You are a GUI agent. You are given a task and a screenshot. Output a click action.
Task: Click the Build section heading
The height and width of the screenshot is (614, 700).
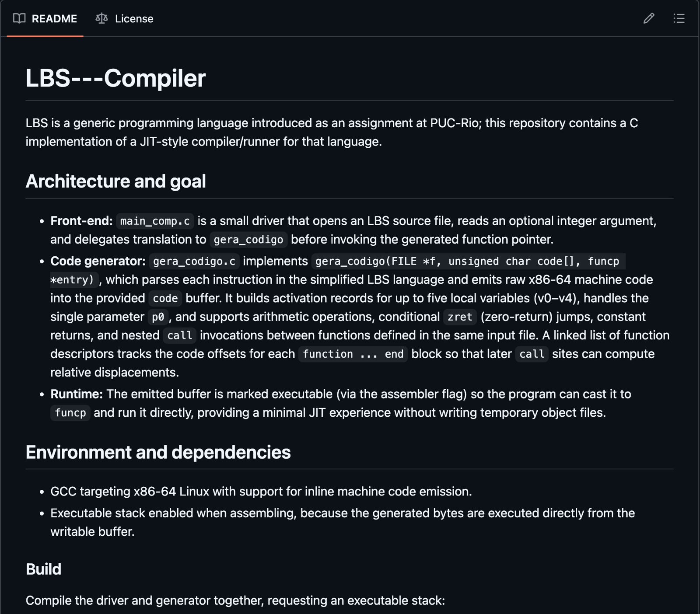[x=43, y=569]
